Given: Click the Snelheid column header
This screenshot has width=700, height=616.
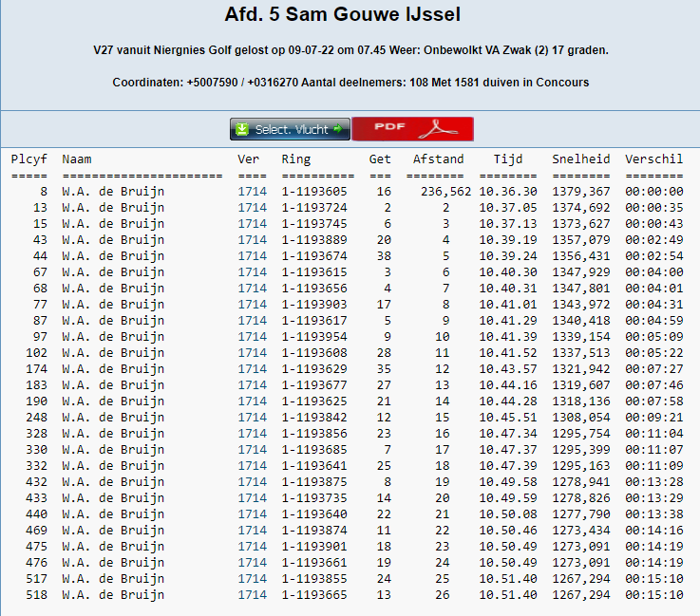Looking at the screenshot, I should [580, 159].
